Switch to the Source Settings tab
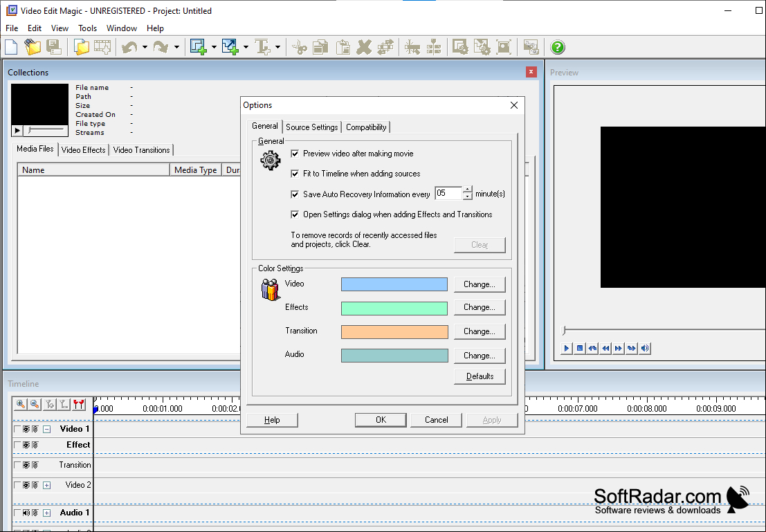The width and height of the screenshot is (766, 532). (311, 127)
